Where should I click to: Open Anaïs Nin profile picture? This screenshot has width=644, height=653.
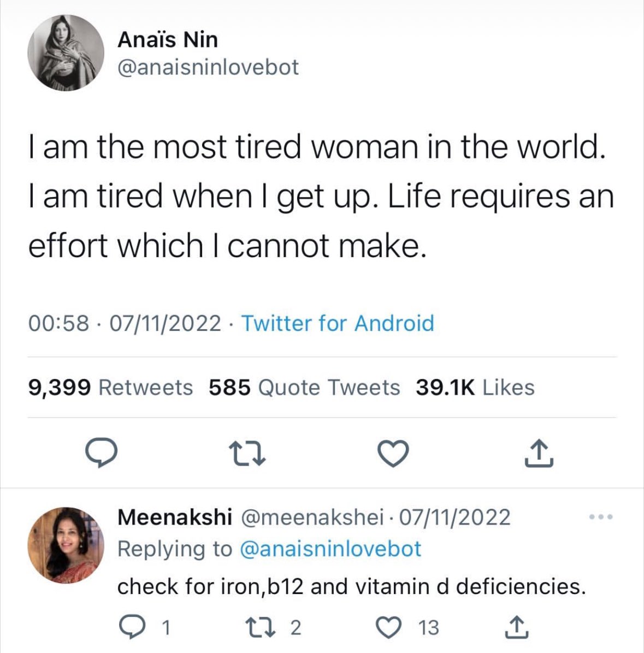[66, 53]
